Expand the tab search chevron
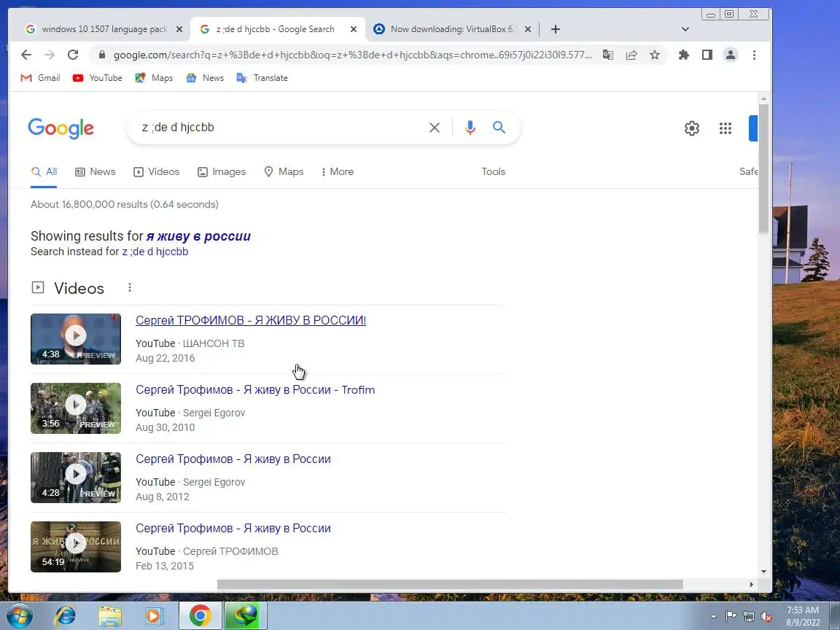This screenshot has width=840, height=630. tap(685, 29)
